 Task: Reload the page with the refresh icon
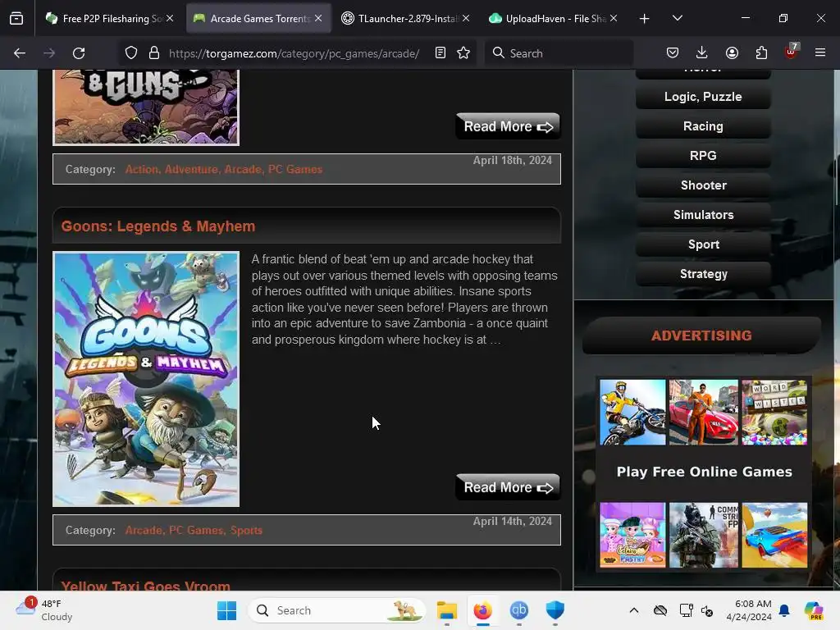click(79, 53)
